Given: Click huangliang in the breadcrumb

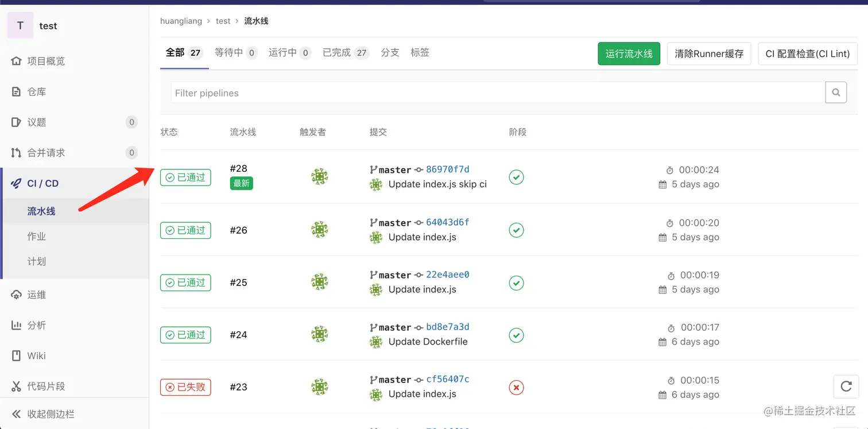Looking at the screenshot, I should tap(181, 21).
